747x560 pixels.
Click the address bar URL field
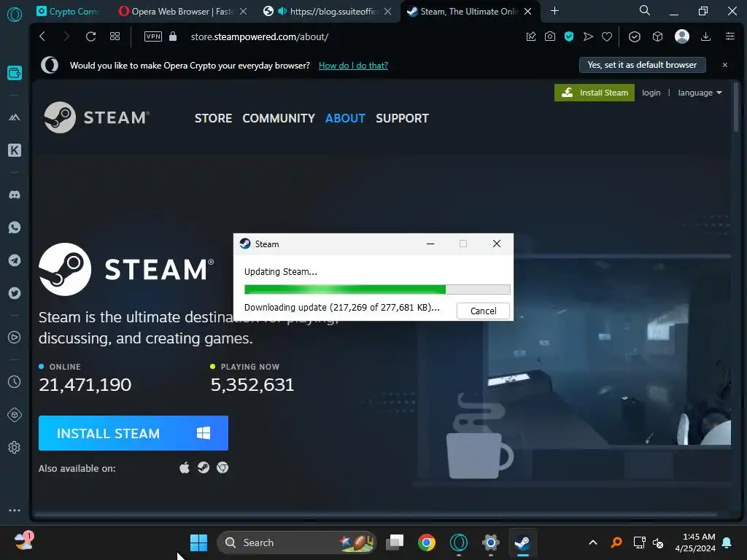pyautogui.click(x=260, y=36)
